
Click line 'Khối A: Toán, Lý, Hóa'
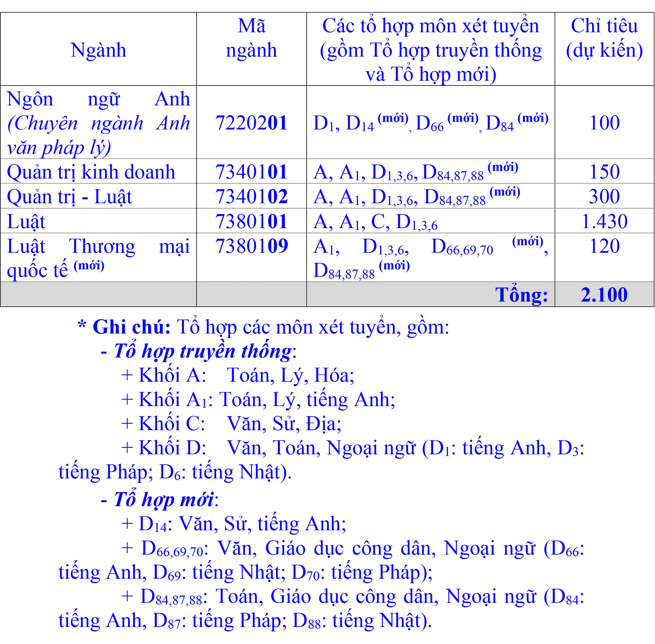(238, 376)
